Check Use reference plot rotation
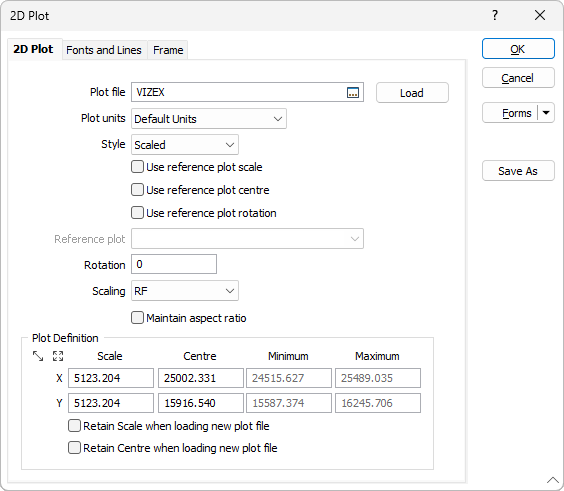564x491 pixels. pos(137,213)
